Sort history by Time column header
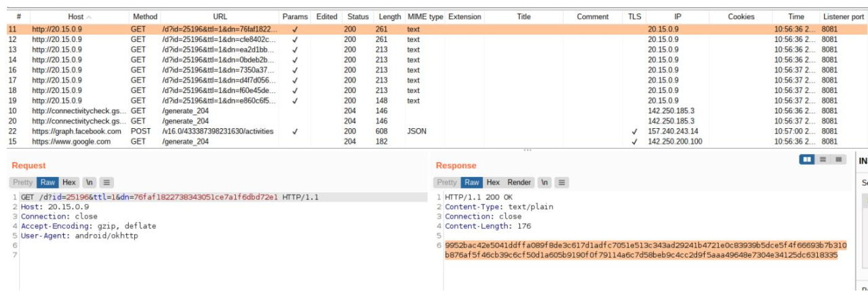The width and height of the screenshot is (868, 291). tap(796, 16)
